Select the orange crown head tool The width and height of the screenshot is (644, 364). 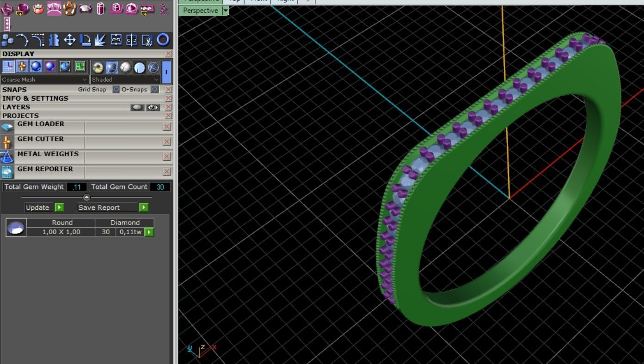pos(70,8)
